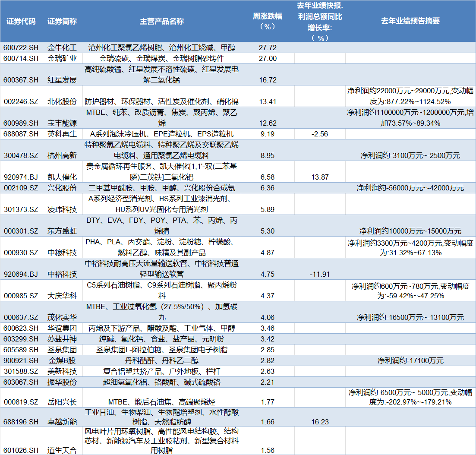Image resolution: width=476 pixels, height=455 pixels.
Task: Click 岳阳兴长 profit forecast summary cell
Action: [410, 397]
